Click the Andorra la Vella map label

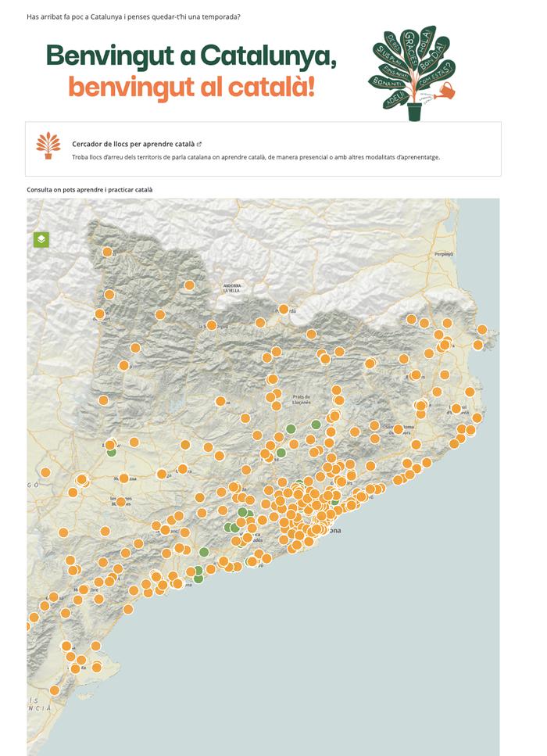[x=232, y=288]
